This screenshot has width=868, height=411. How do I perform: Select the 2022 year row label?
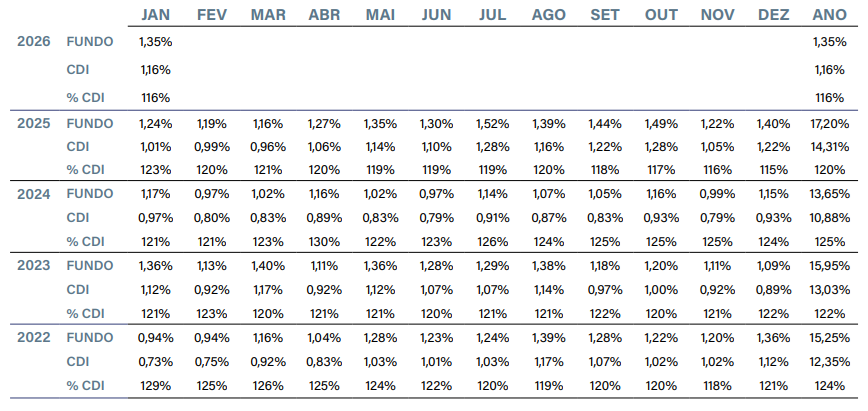coord(35,337)
